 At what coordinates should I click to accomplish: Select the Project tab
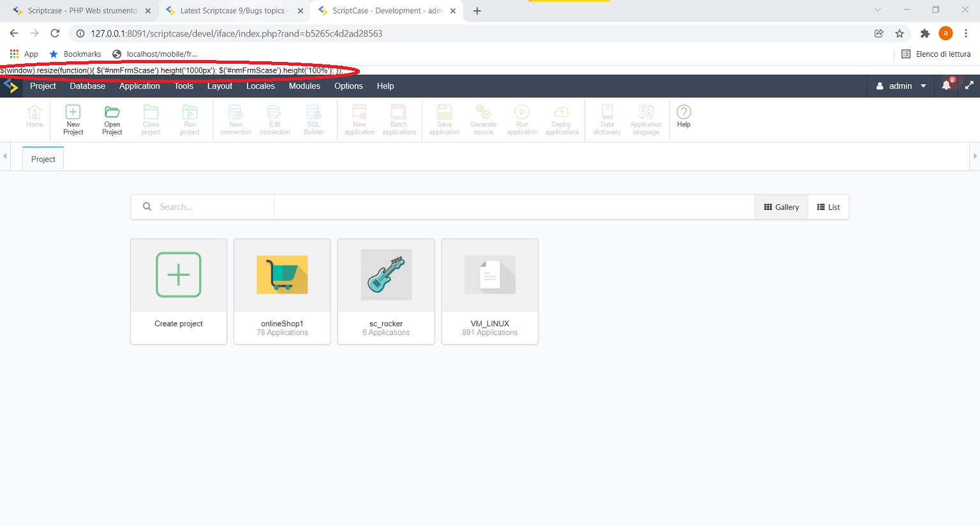[x=43, y=159]
